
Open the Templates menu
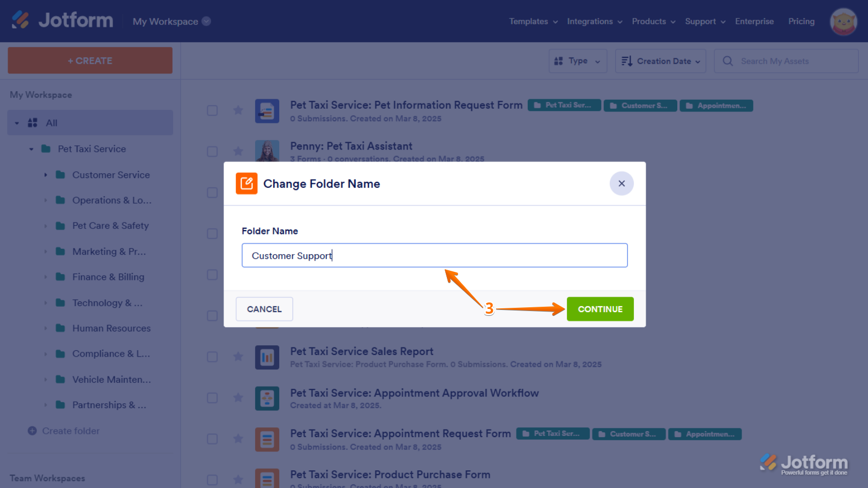[x=533, y=21]
